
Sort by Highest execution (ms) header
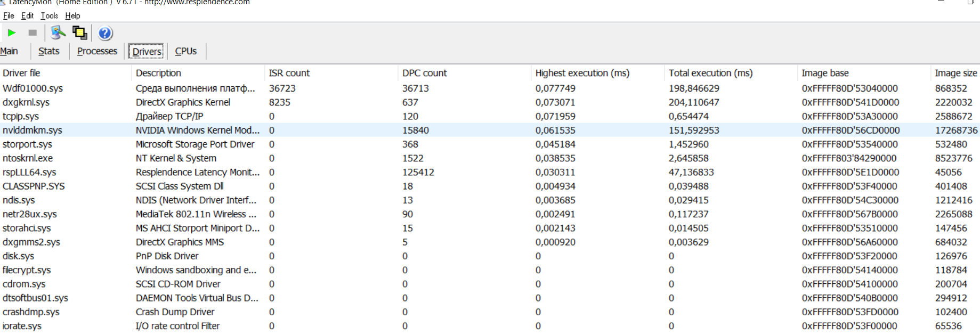point(582,73)
